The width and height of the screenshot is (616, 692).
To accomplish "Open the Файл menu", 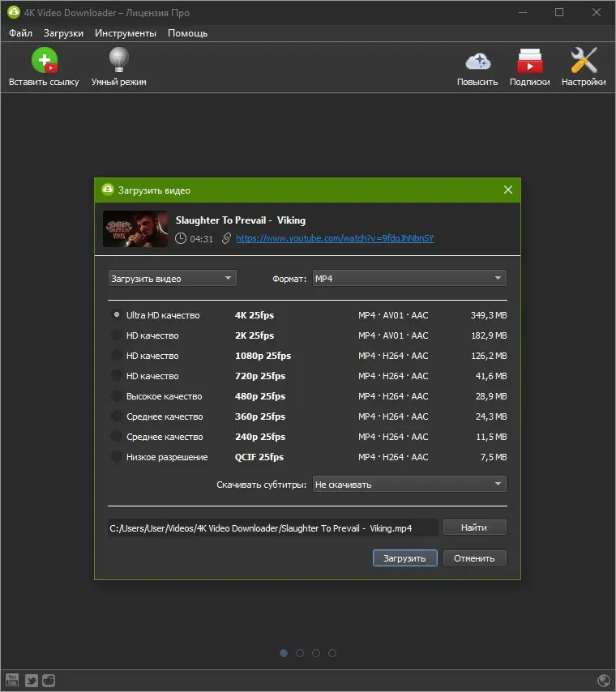I will tap(20, 33).
